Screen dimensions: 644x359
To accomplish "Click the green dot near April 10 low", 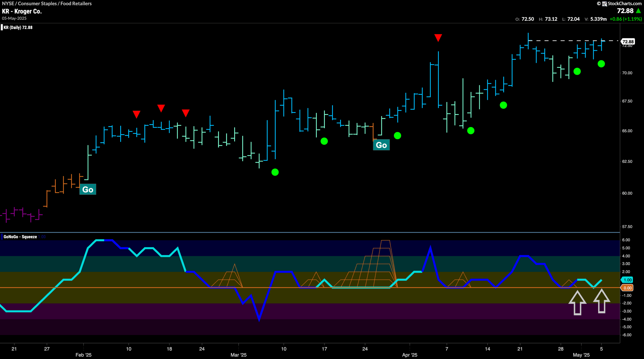I will (471, 131).
